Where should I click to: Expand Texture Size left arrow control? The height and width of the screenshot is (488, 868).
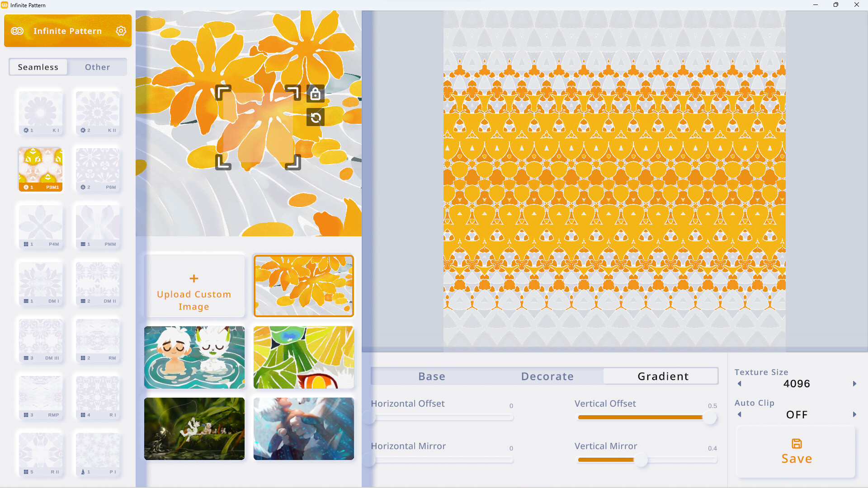[739, 384]
